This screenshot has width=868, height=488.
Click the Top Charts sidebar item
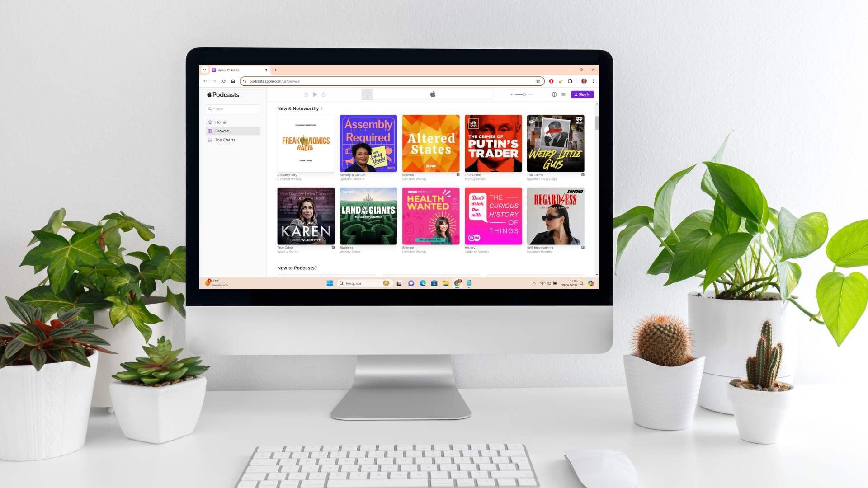coord(225,140)
